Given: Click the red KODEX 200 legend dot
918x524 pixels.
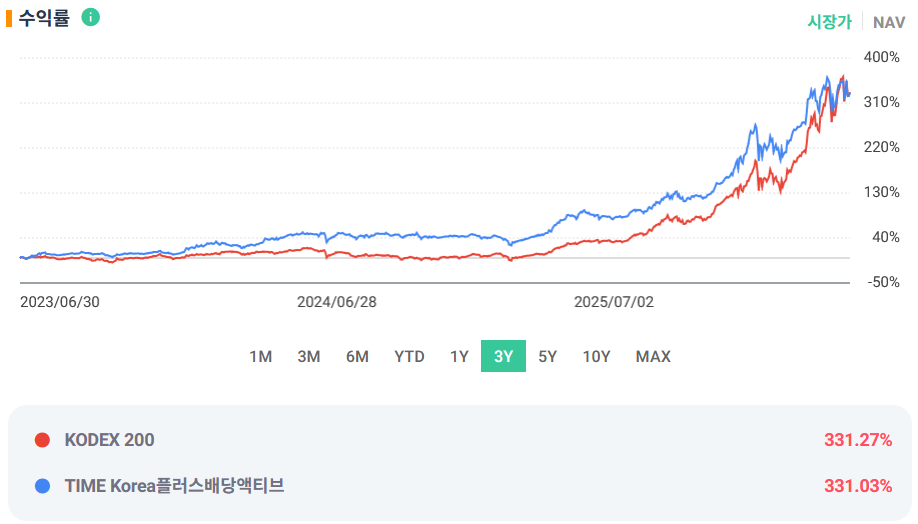Looking at the screenshot, I should pos(42,440).
